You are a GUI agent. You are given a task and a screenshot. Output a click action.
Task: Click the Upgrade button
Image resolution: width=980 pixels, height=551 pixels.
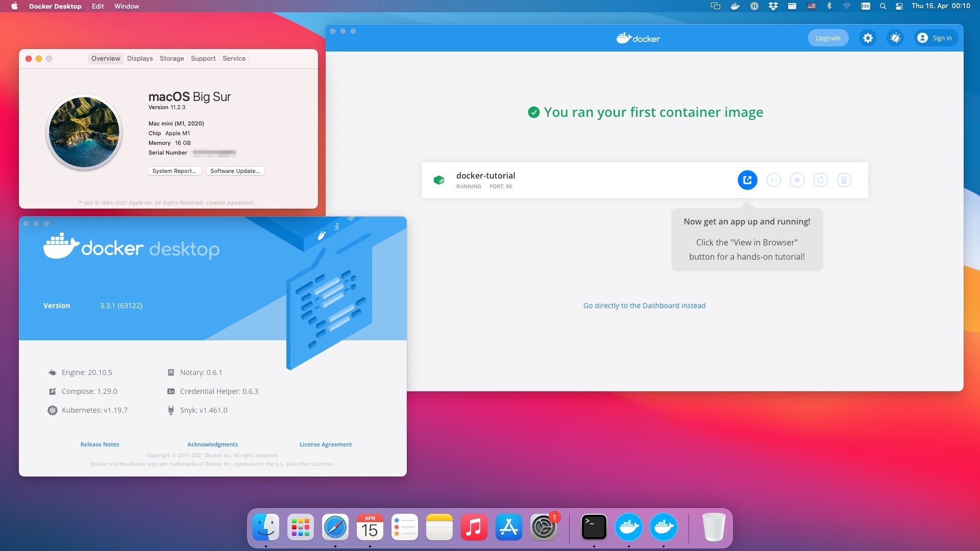pos(828,38)
